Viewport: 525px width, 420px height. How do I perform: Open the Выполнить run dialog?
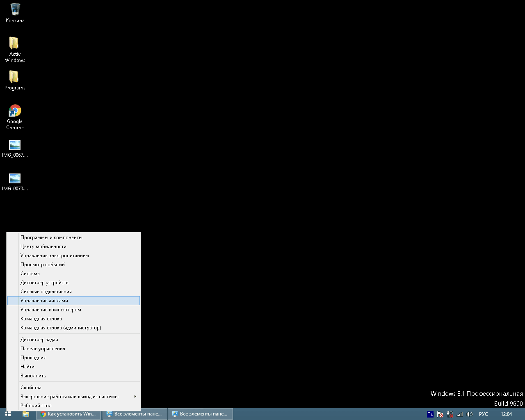click(x=74, y=376)
